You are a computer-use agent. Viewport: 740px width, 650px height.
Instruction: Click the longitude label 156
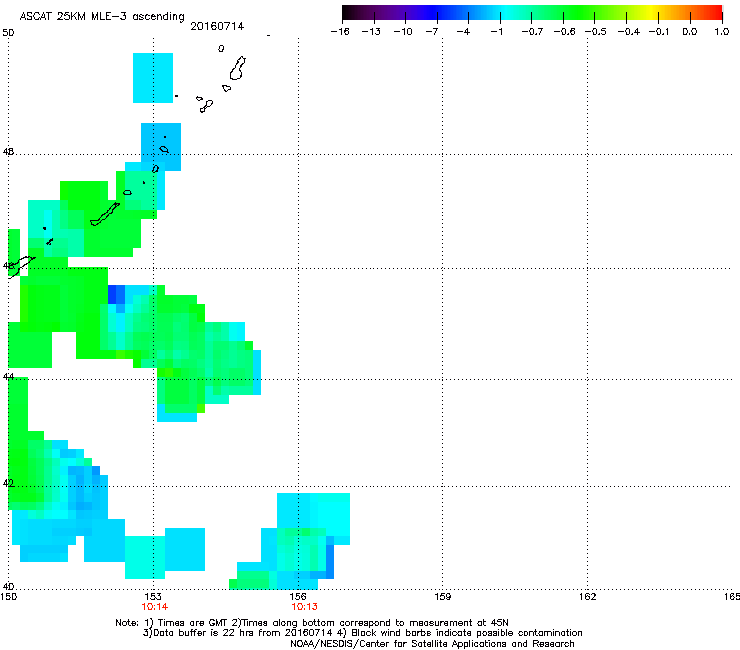[x=298, y=597]
